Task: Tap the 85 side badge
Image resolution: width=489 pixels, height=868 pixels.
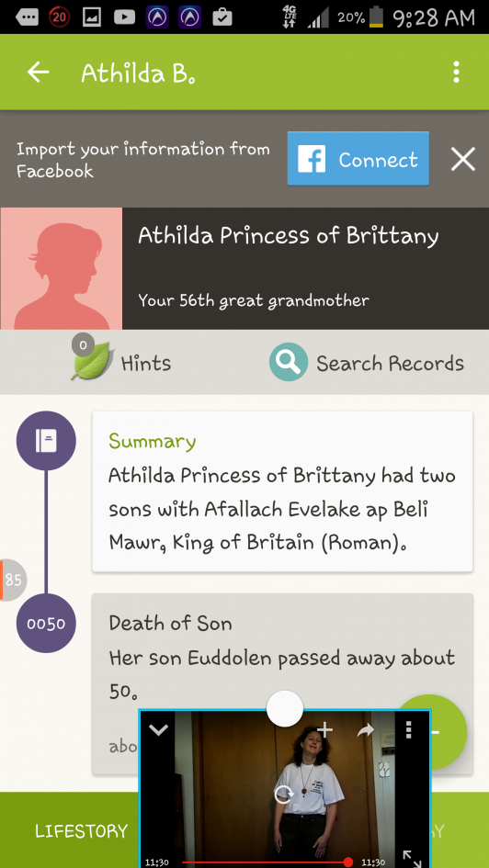Action: (12, 580)
